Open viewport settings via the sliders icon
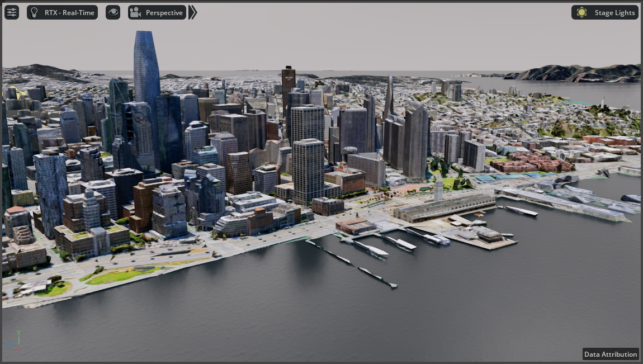The image size is (643, 364). coord(11,12)
